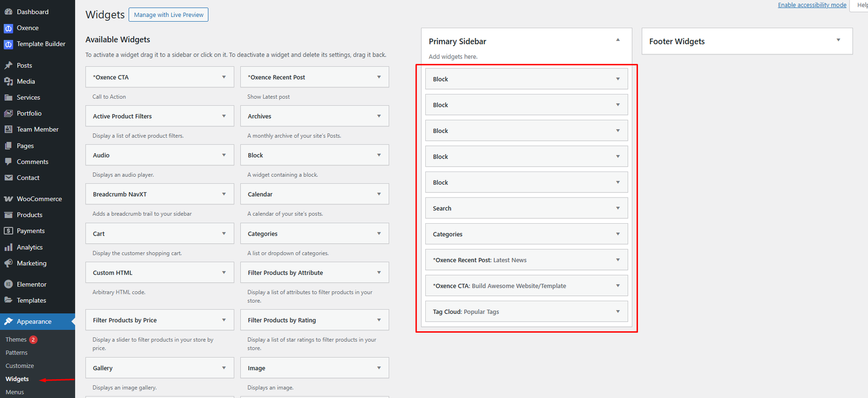Click the Media library icon
Image resolution: width=868 pixels, height=398 pixels.
[x=8, y=81]
